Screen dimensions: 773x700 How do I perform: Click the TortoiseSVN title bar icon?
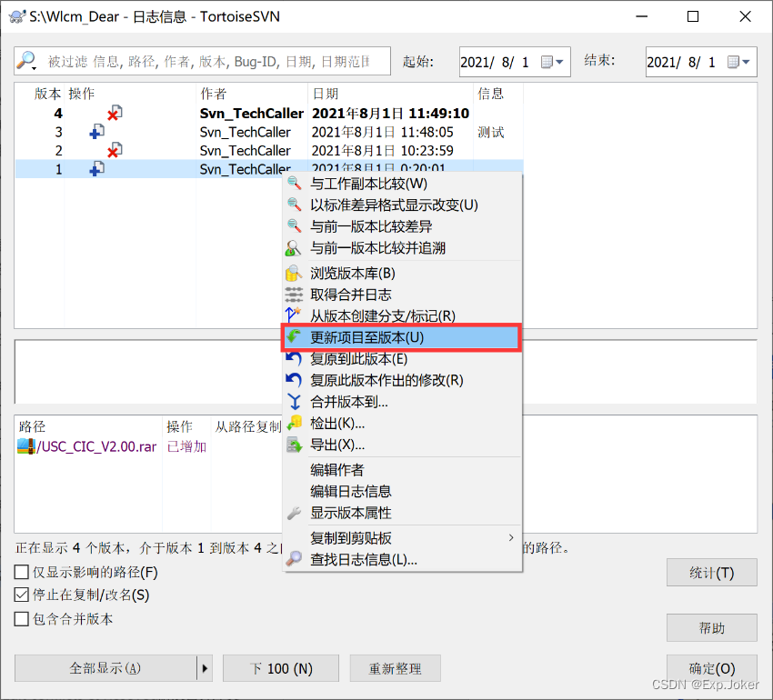(17, 16)
